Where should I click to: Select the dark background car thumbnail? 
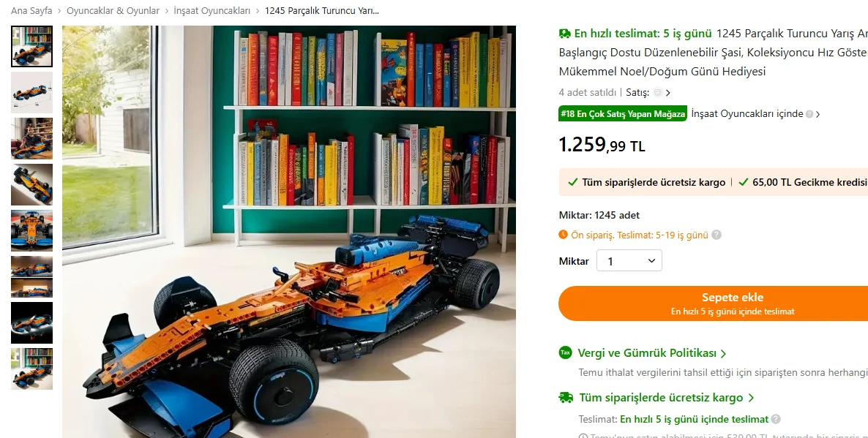[32, 322]
